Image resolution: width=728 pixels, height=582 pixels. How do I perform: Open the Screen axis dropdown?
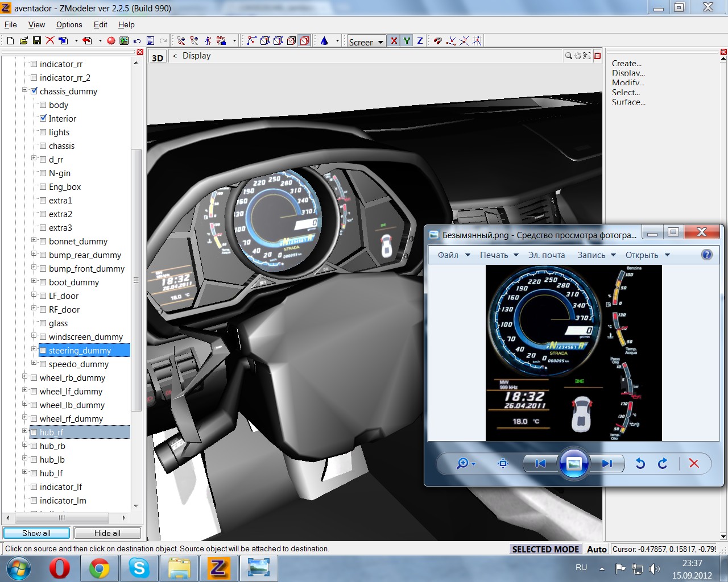(x=380, y=42)
